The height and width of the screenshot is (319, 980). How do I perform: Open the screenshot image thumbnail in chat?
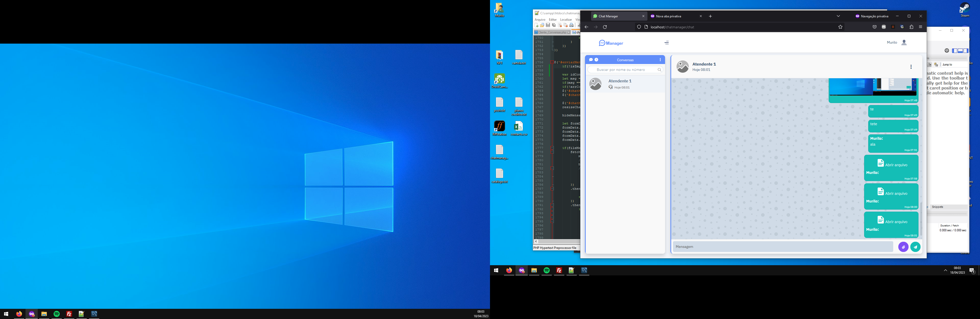pos(873,87)
